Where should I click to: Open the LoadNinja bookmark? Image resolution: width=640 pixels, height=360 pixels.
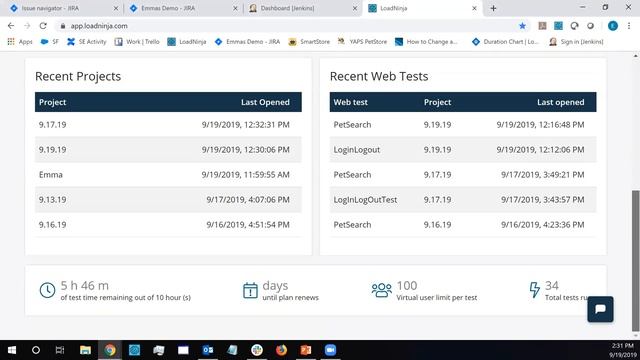[187, 42]
